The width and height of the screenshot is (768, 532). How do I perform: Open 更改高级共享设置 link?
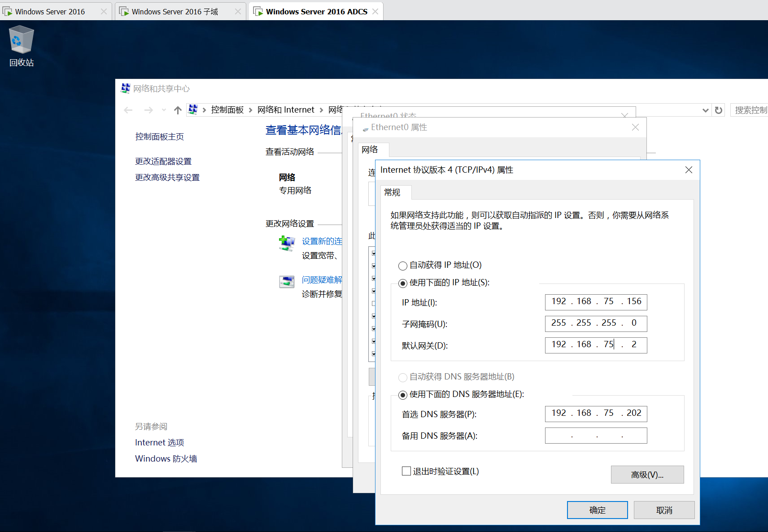click(x=167, y=178)
